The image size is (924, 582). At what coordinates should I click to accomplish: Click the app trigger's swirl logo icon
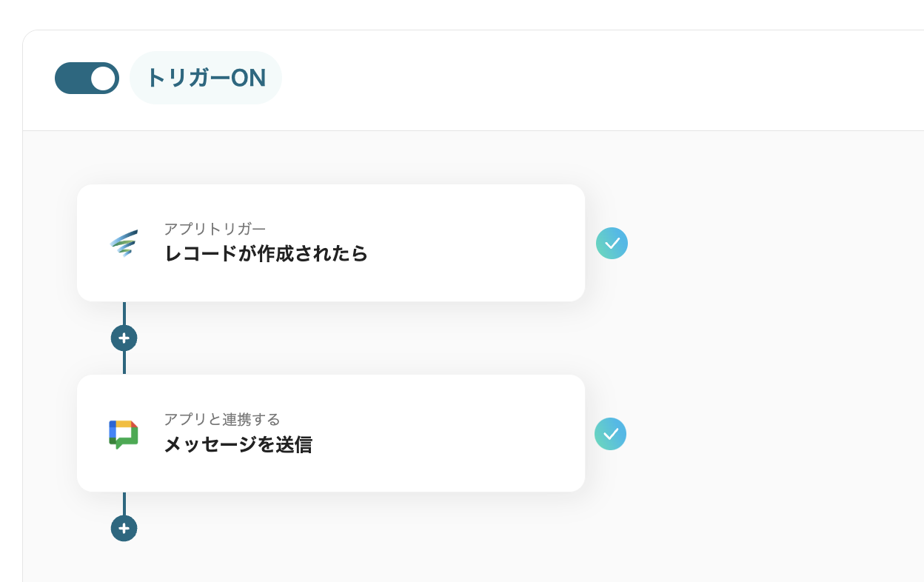click(124, 243)
